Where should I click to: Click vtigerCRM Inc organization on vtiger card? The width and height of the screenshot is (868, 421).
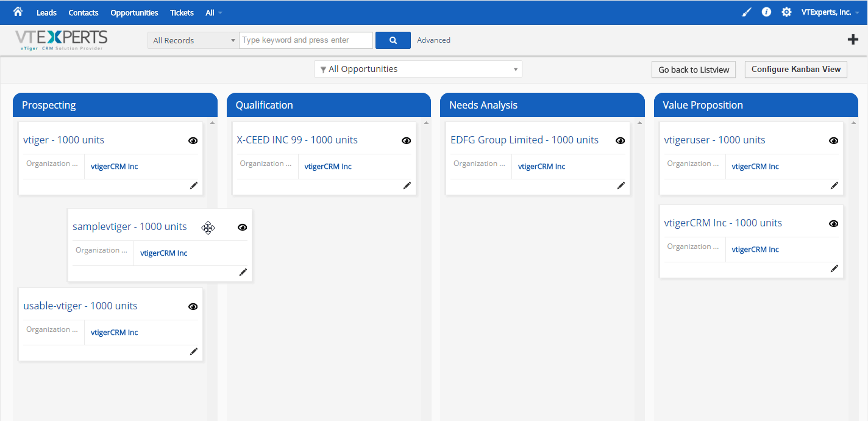point(115,167)
